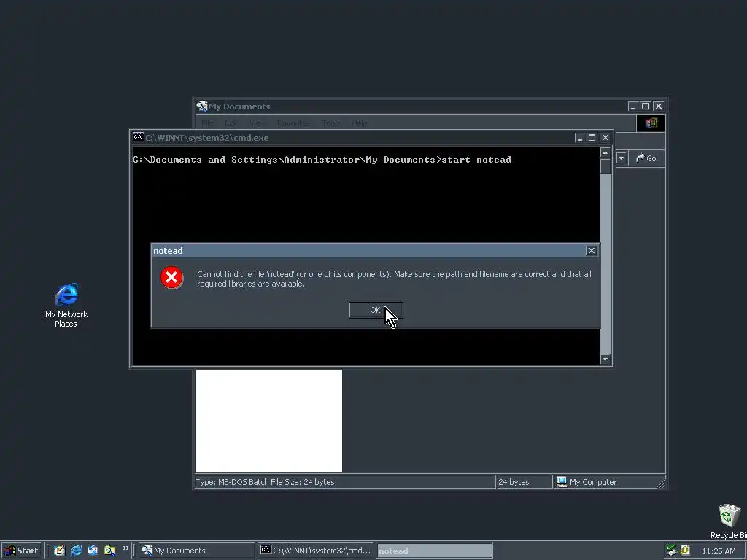Click the Go button in address bar

coord(646,158)
